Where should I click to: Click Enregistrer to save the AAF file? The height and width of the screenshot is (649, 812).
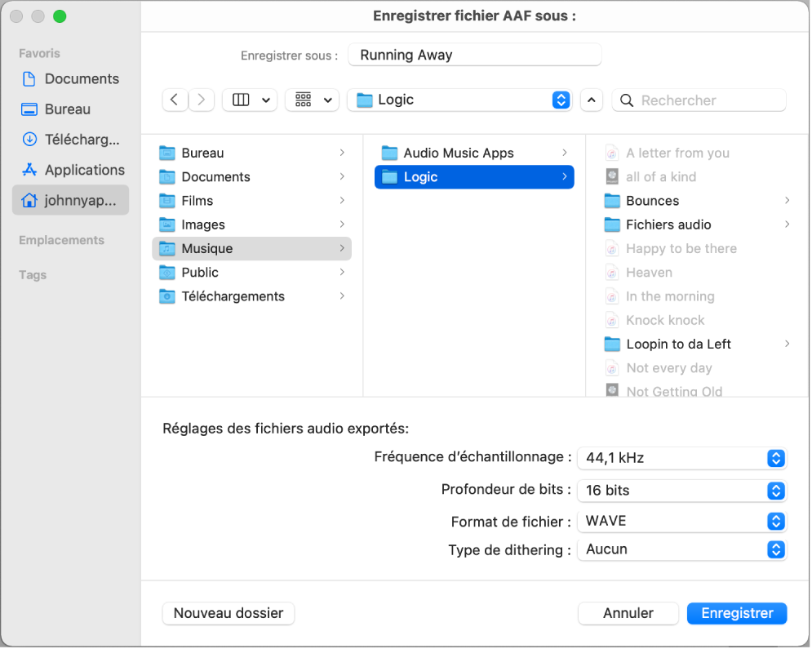[736, 613]
